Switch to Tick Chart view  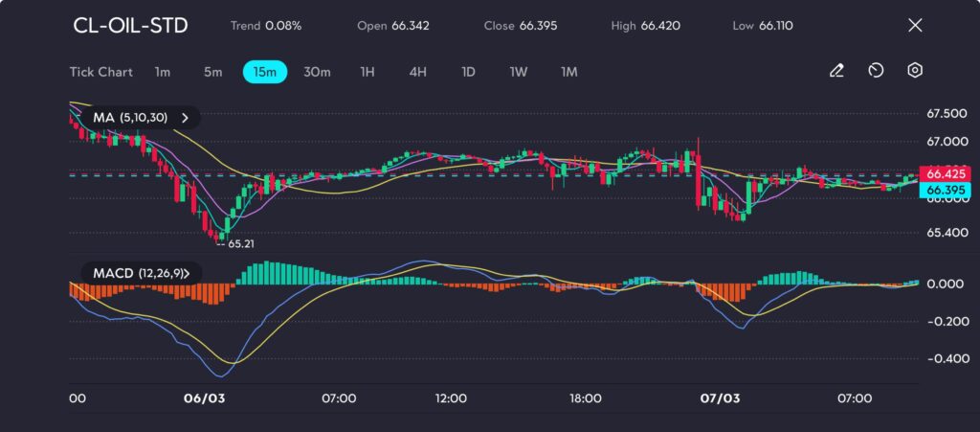101,72
